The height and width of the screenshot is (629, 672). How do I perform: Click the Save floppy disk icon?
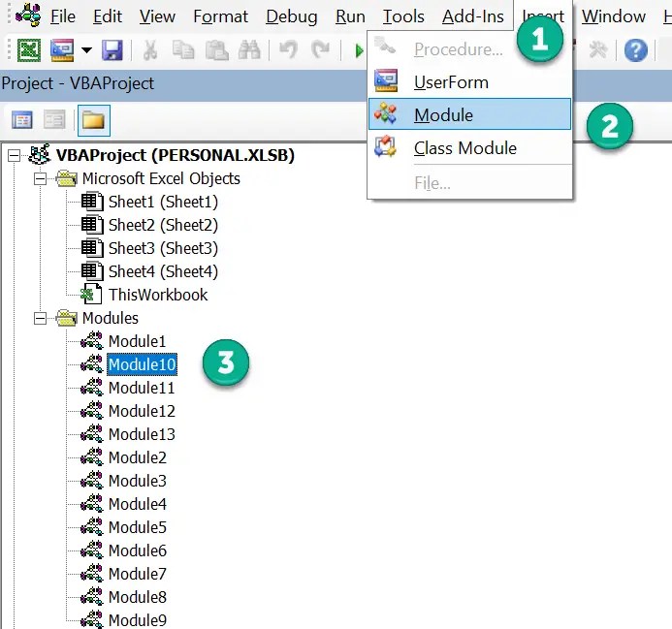pos(112,50)
